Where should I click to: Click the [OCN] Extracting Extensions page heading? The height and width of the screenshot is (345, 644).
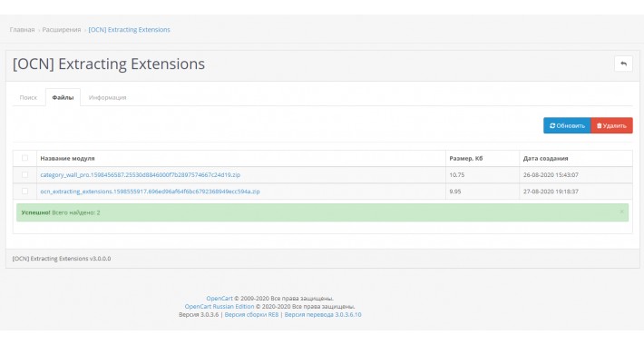tap(109, 64)
